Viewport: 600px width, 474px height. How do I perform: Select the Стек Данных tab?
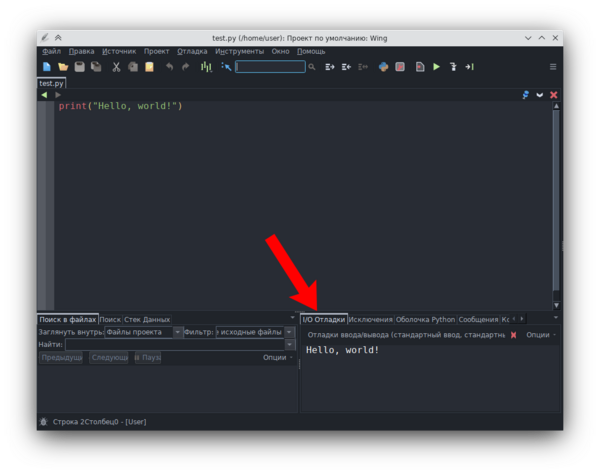147,319
